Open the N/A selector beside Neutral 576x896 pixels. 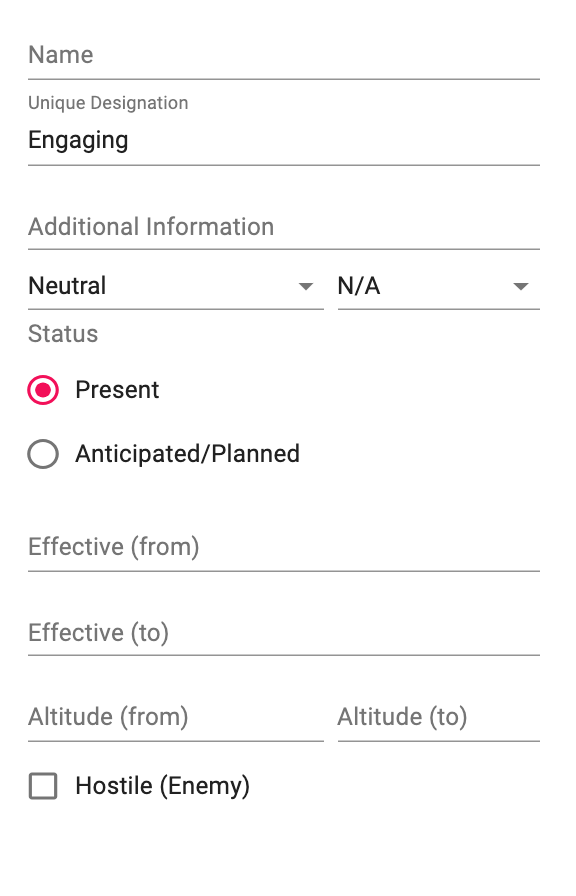(x=430, y=286)
